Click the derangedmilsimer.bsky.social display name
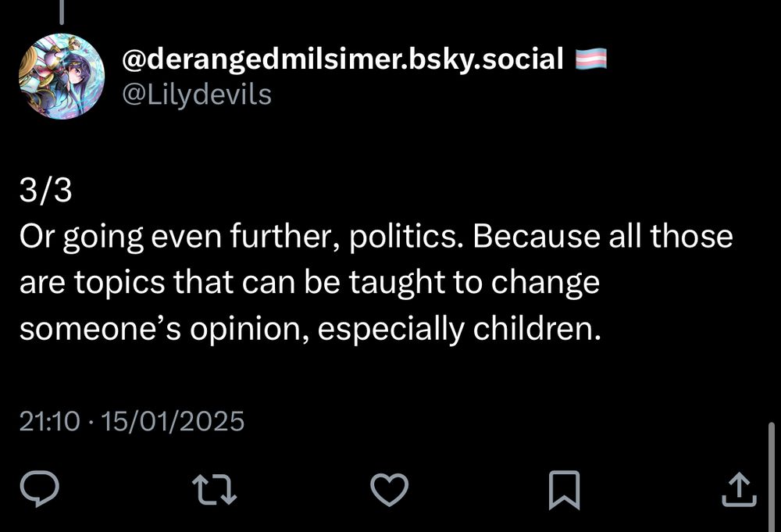781x532 pixels. tap(344, 58)
